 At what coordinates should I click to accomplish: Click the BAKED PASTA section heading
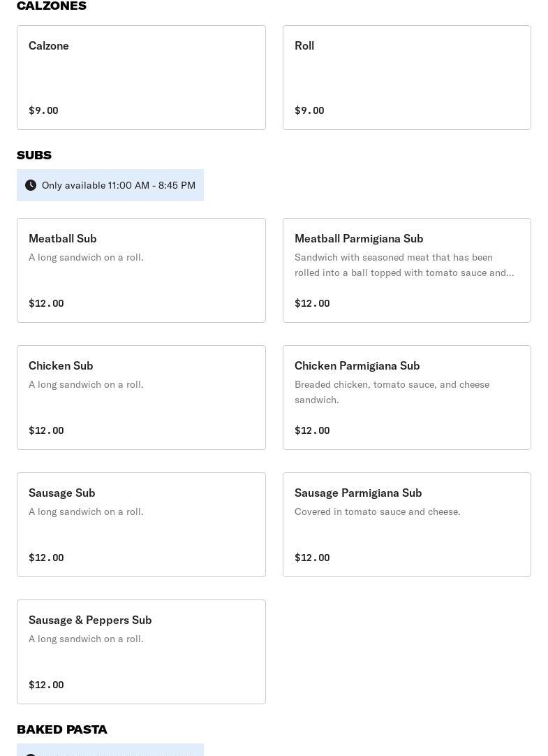[x=62, y=729]
